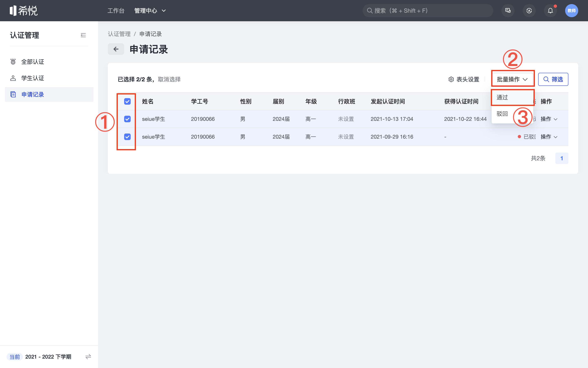This screenshot has width=588, height=368.
Task: Open 学生认证 in the sidebar
Action: [x=49, y=78]
